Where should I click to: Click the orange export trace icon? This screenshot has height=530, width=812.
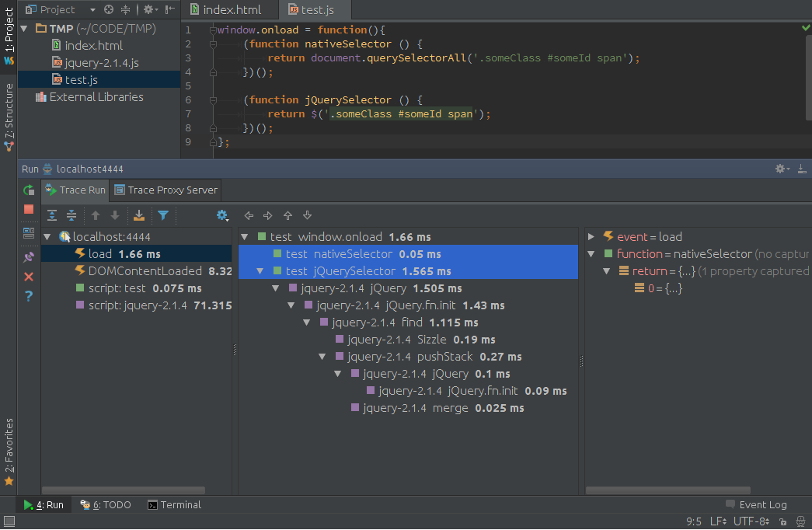(139, 215)
